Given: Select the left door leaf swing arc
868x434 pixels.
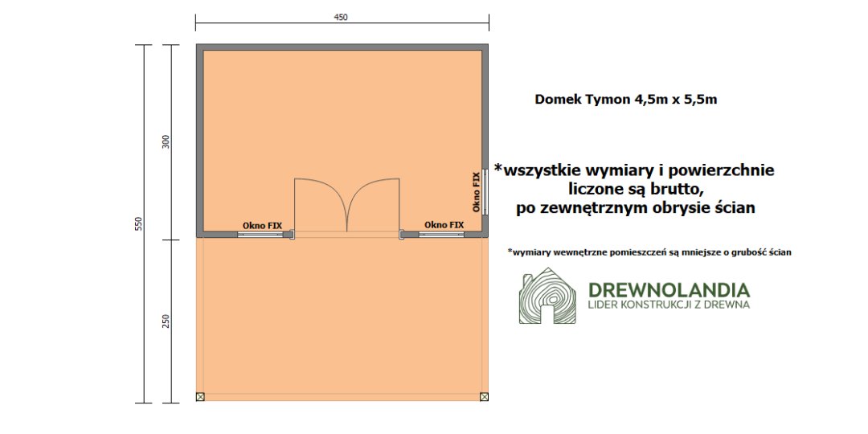Looking at the screenshot, I should tap(321, 205).
